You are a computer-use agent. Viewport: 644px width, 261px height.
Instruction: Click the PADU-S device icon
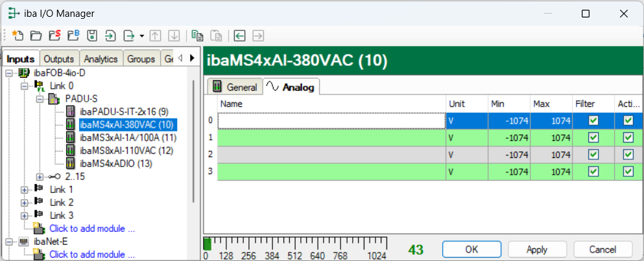click(54, 99)
